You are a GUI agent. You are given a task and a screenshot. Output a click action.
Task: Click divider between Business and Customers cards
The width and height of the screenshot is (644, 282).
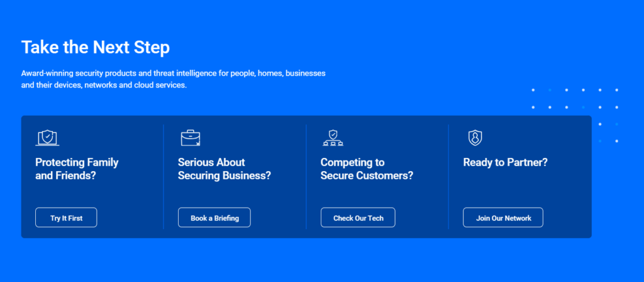[x=306, y=177]
